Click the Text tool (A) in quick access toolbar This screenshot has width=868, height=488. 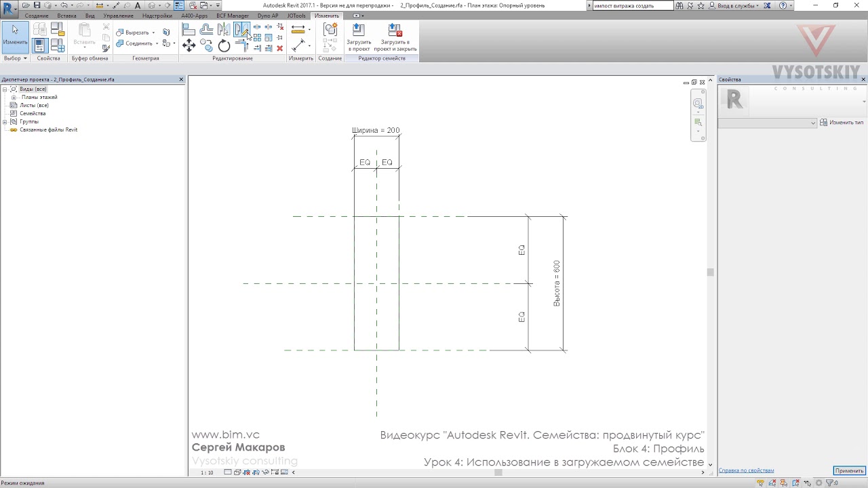pyautogui.click(x=138, y=5)
